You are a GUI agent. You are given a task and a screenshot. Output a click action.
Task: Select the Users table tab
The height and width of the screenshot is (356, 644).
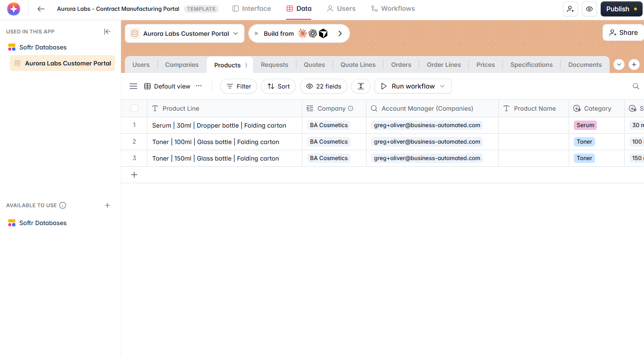pos(141,65)
